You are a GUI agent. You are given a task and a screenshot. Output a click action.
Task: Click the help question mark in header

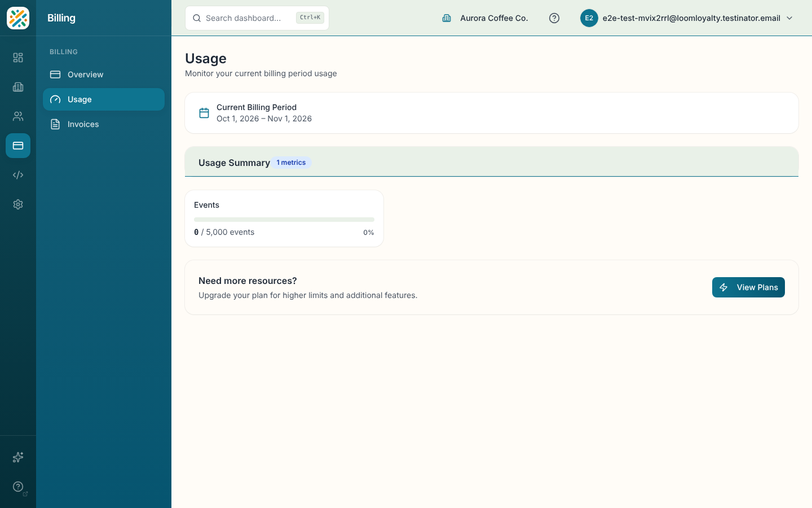(554, 18)
